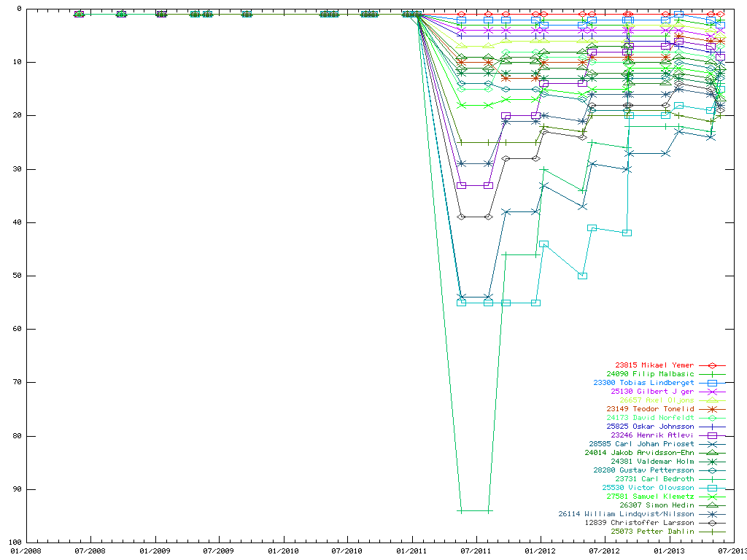Click the purple square marker for Henrik Atlevi

(x=712, y=435)
